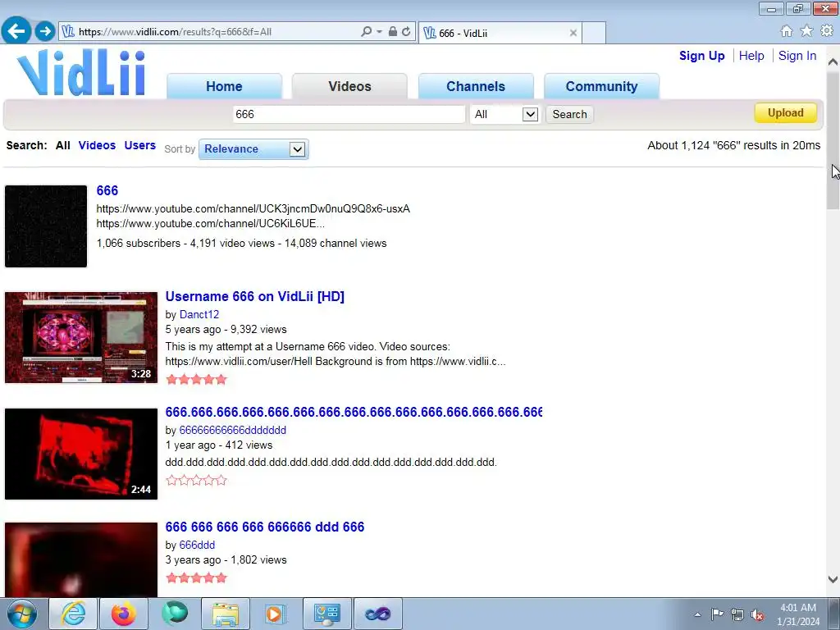
Task: Open the 2:44 red video thumbnail
Action: pyautogui.click(x=81, y=454)
